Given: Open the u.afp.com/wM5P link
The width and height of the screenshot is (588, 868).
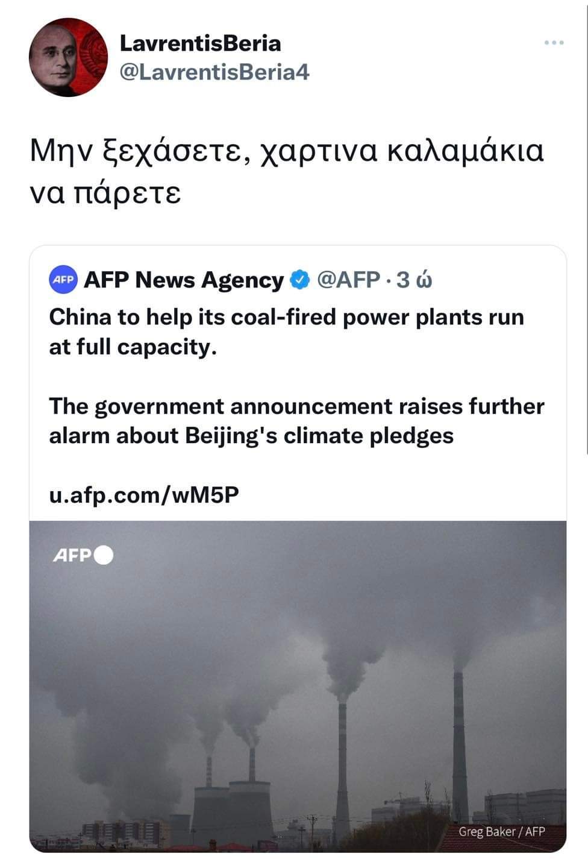Looking at the screenshot, I should (144, 495).
